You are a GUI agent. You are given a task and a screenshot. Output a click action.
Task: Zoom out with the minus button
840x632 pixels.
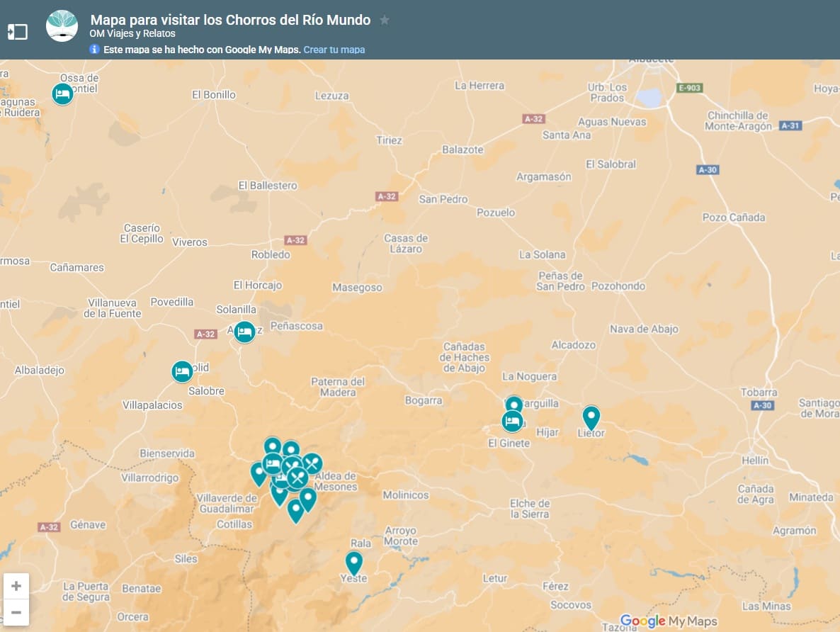tap(16, 612)
